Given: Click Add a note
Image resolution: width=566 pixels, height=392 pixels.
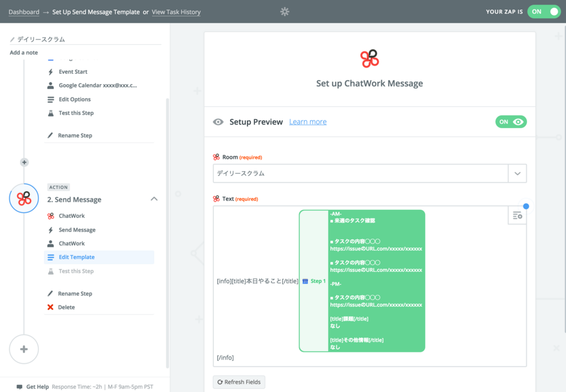Looking at the screenshot, I should point(24,52).
